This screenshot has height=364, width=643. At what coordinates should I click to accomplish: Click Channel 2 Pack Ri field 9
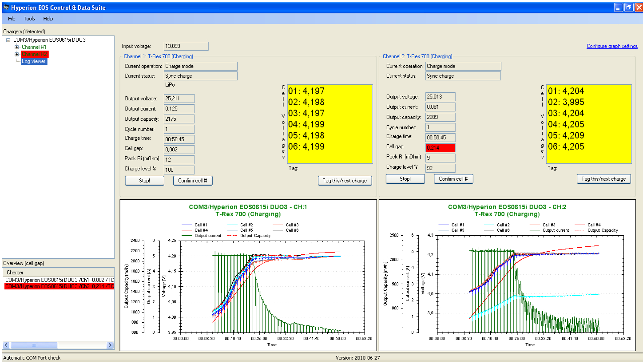point(440,158)
